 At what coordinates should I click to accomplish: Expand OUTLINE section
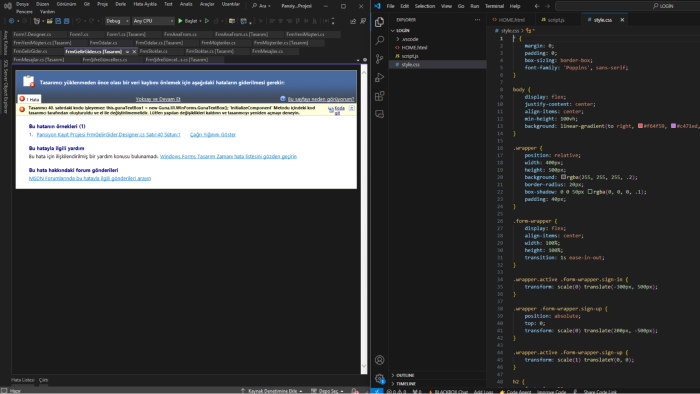[393, 375]
